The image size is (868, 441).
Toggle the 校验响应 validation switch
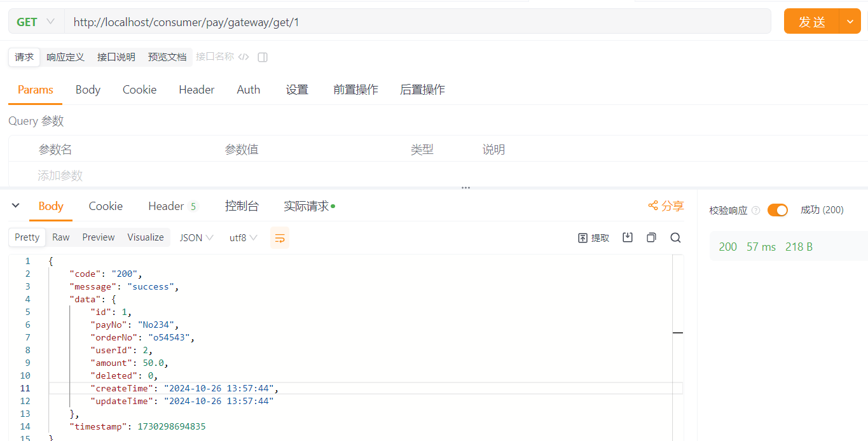pos(777,210)
